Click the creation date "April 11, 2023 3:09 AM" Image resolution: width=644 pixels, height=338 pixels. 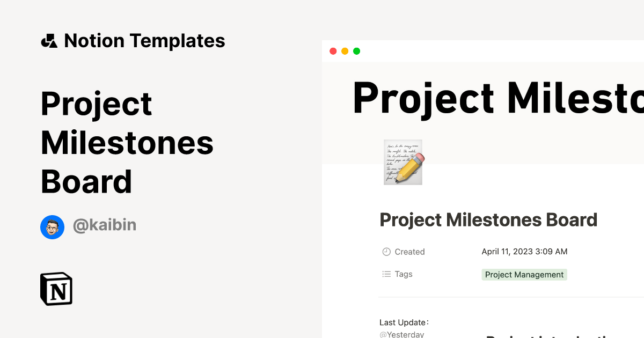tap(524, 251)
